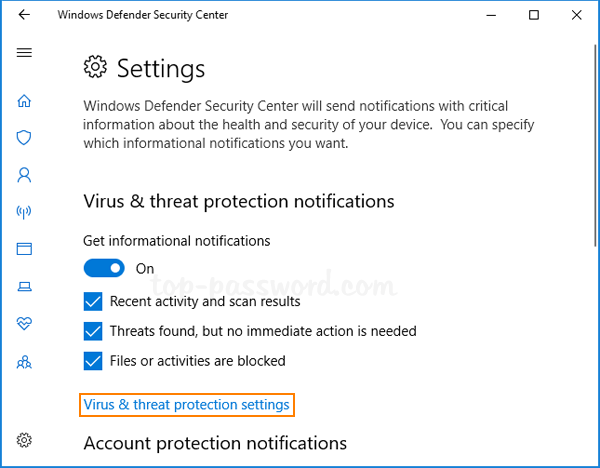Open Virus & threat protection settings link

point(186,405)
